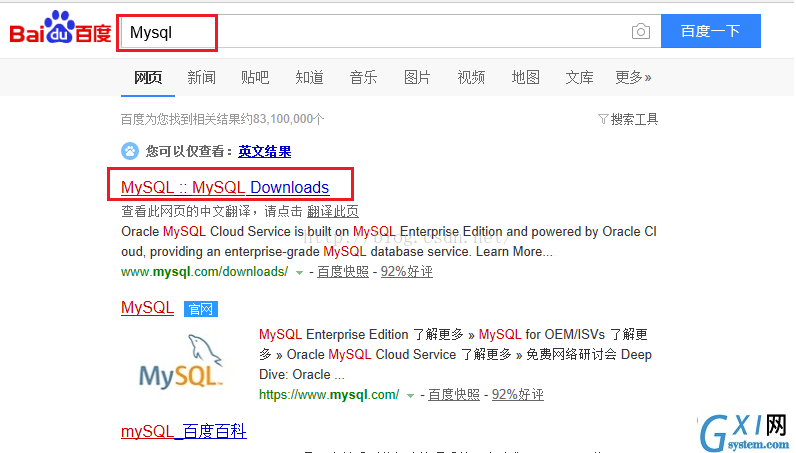The width and height of the screenshot is (796, 453).
Task: Click the search tools filter icon
Action: point(603,119)
